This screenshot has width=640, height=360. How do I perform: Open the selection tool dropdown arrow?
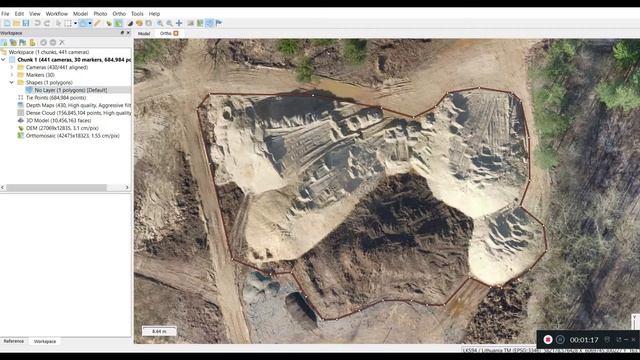[x=76, y=23]
